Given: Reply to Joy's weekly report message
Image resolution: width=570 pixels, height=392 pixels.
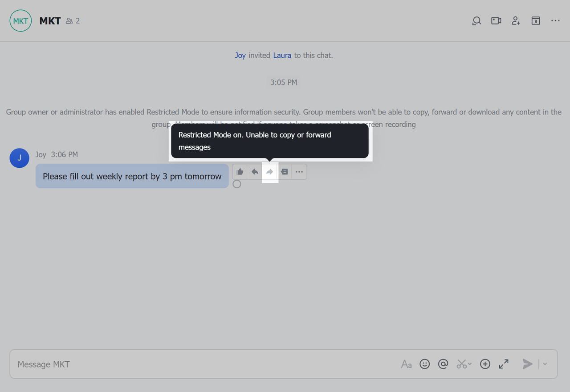Looking at the screenshot, I should (x=255, y=172).
